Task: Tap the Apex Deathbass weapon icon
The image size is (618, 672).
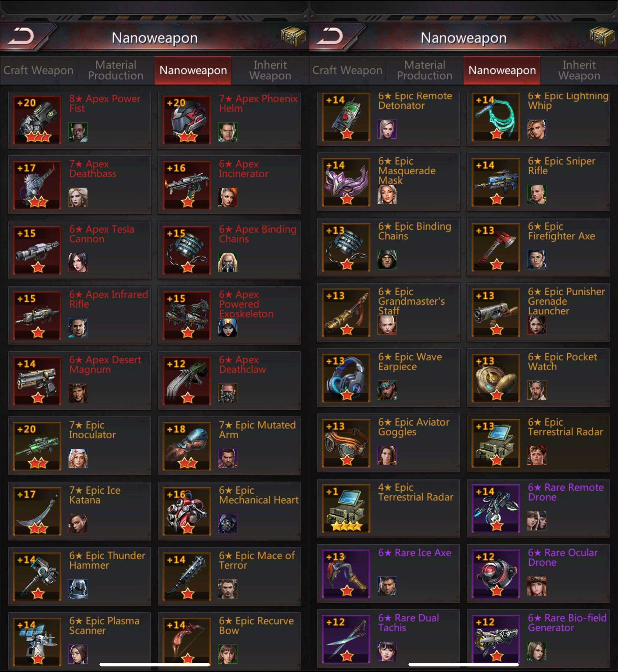Action: [37, 185]
